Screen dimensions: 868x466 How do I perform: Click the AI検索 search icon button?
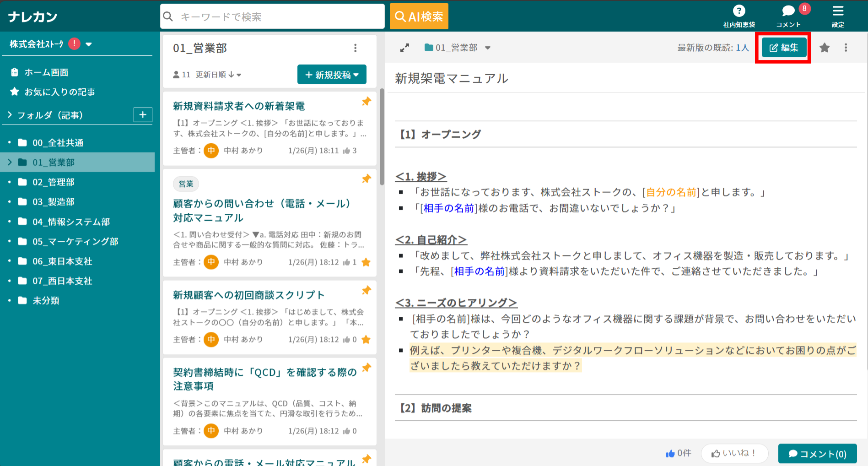(418, 16)
